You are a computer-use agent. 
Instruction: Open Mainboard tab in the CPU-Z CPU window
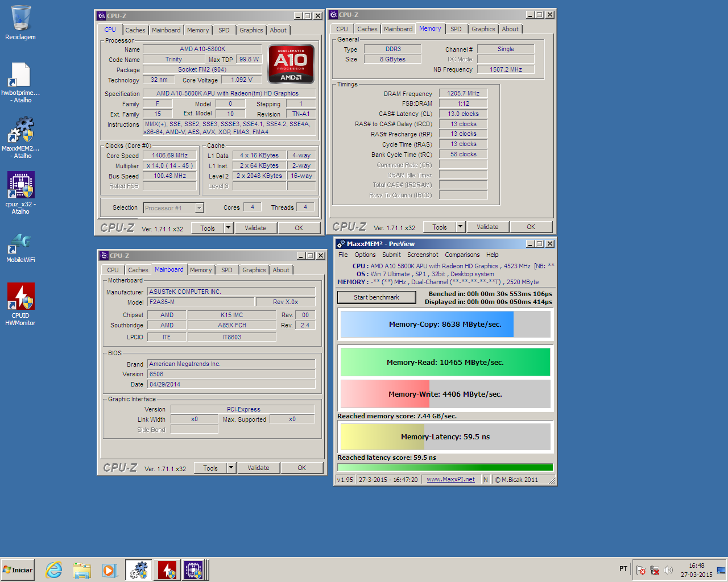tap(166, 30)
